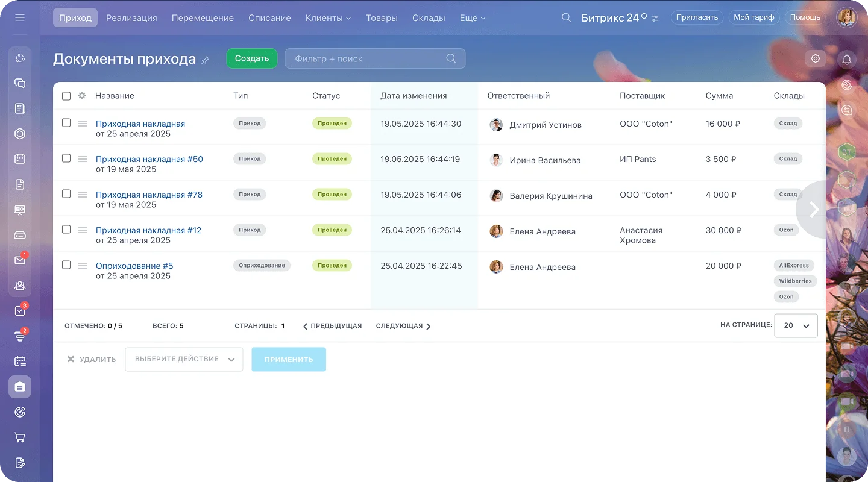Viewport: 868px width, 482px height.
Task: Open the 'Еще' dropdown in the top menu
Action: tap(472, 18)
